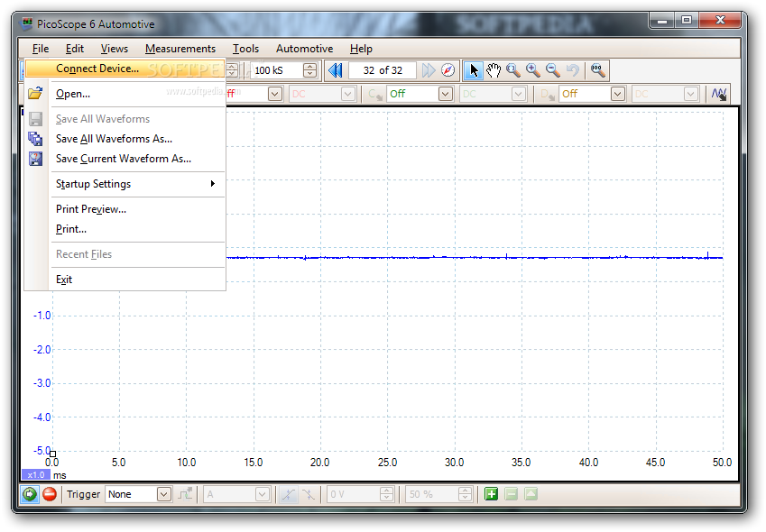Click the 25.0 time axis label

[387, 463]
